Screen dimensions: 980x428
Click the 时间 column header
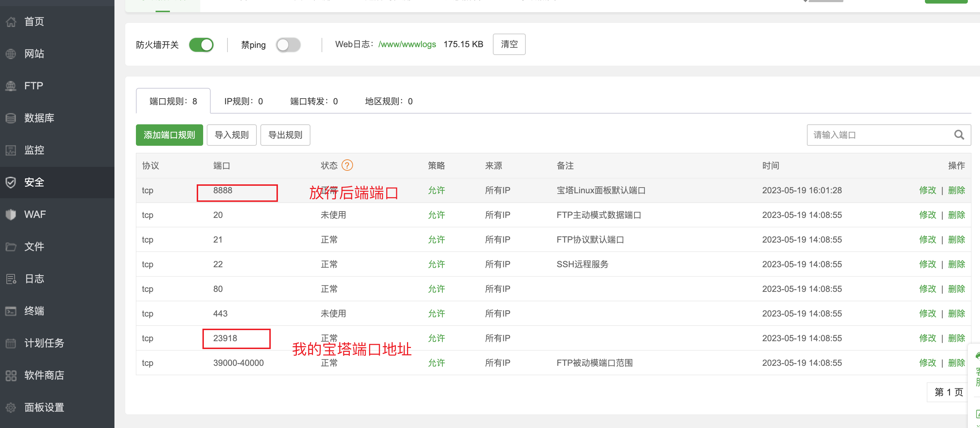coord(770,165)
